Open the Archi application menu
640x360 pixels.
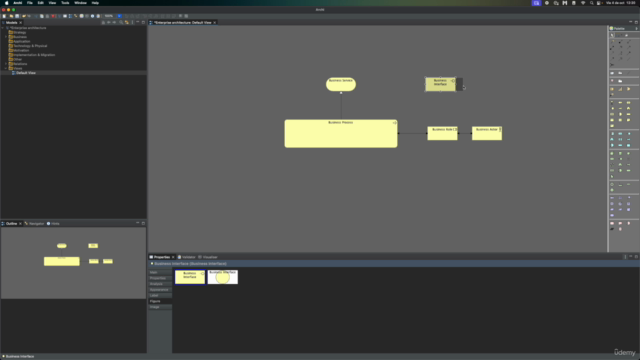[18, 3]
